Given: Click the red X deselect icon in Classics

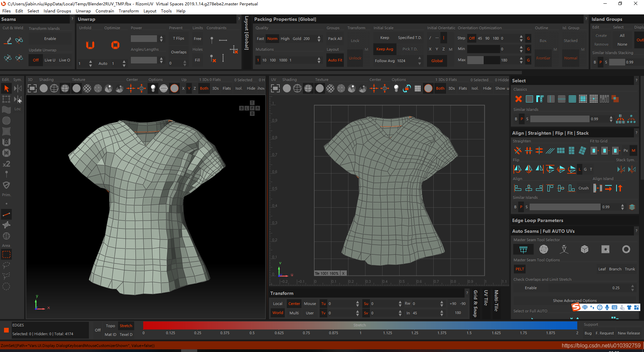Looking at the screenshot, I should coord(519,99).
